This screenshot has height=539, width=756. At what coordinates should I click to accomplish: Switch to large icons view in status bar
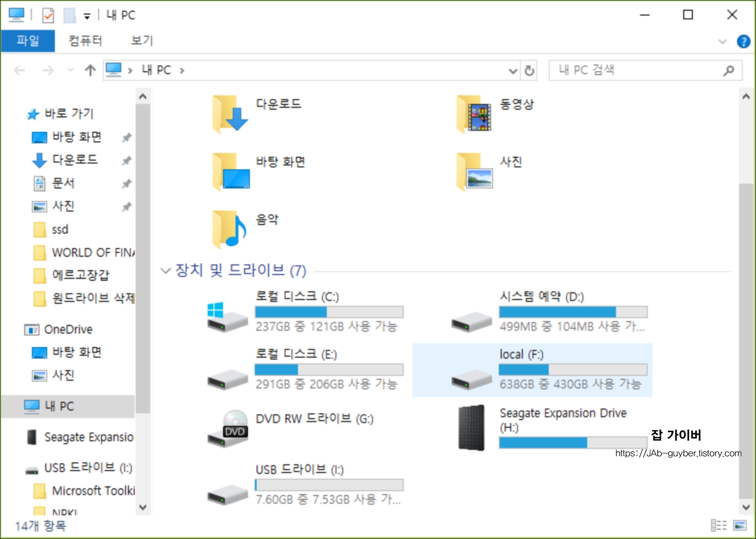(740, 525)
